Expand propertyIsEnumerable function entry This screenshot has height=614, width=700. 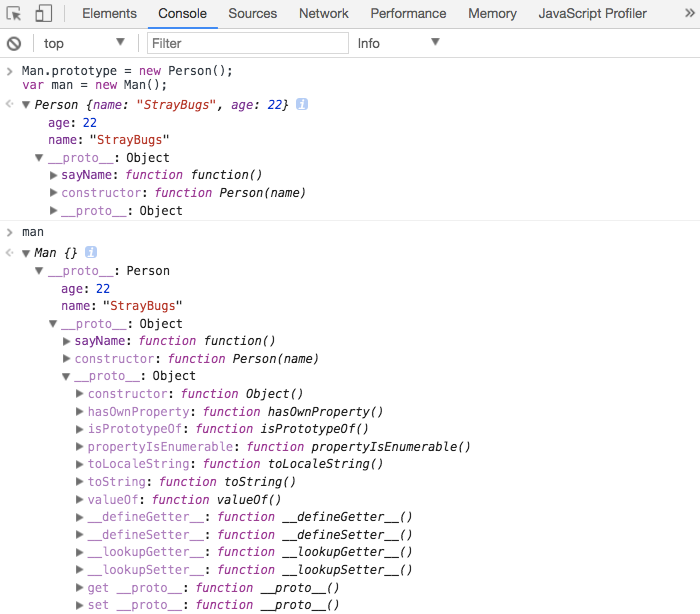[79, 446]
